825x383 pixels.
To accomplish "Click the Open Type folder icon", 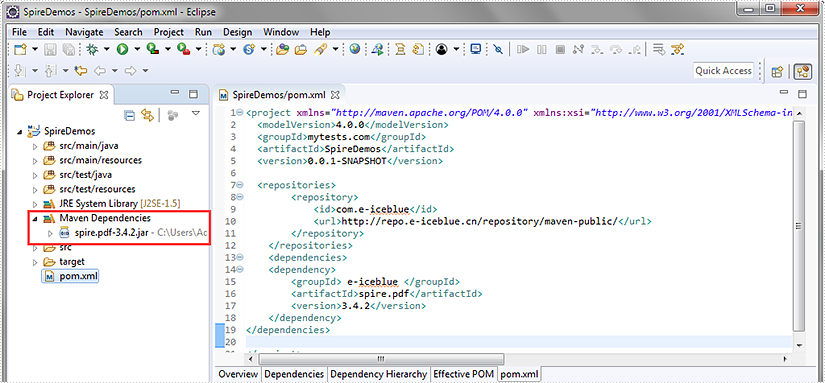I will [x=283, y=49].
